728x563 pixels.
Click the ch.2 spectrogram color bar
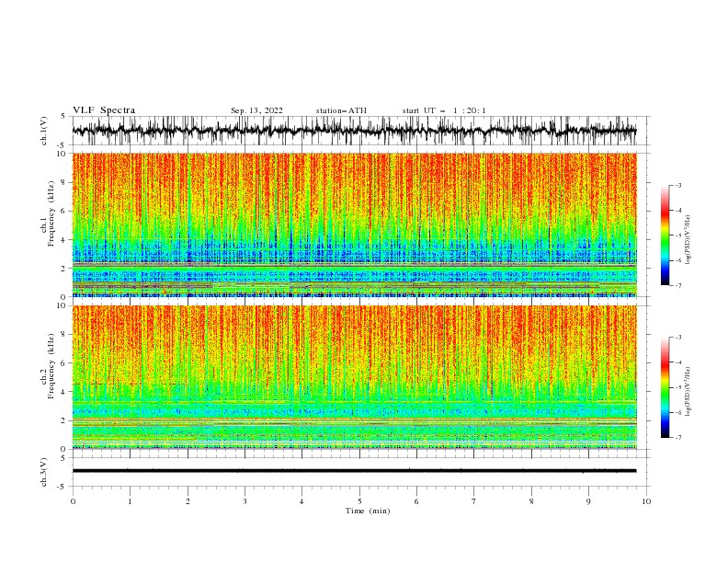tap(665, 387)
